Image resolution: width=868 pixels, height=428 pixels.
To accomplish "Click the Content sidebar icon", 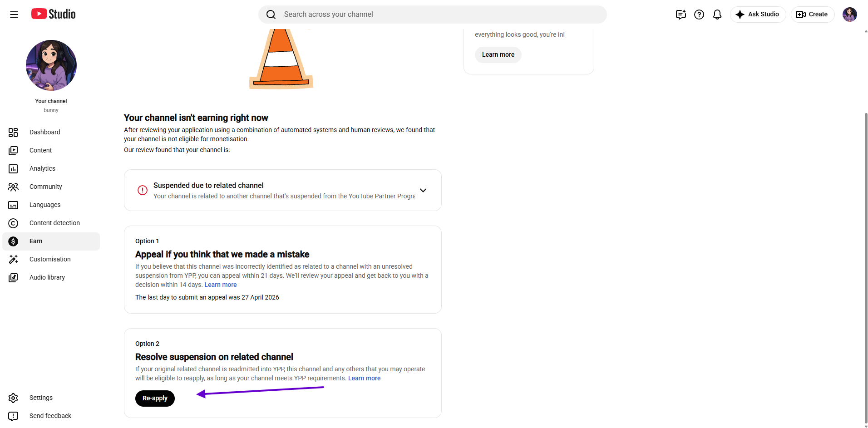I will [13, 150].
